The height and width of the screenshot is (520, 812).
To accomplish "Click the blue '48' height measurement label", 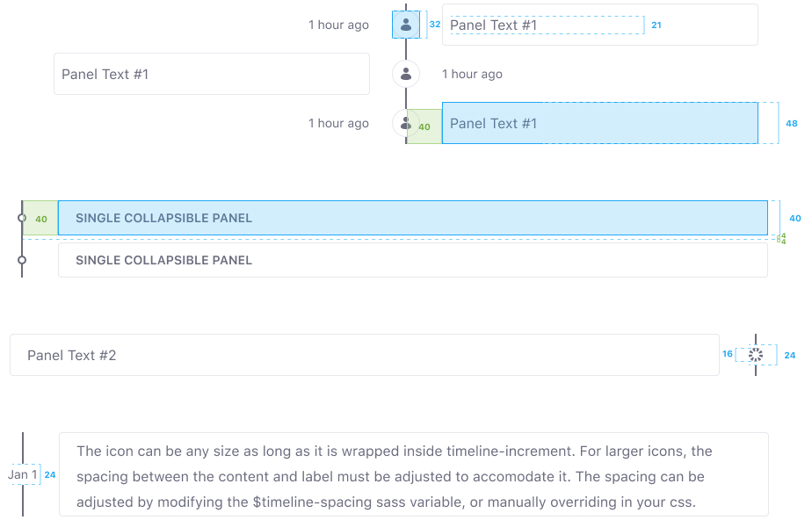I will [791, 123].
